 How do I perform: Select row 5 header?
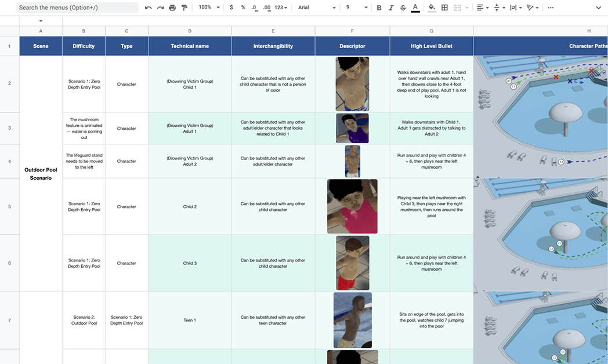tap(10, 206)
